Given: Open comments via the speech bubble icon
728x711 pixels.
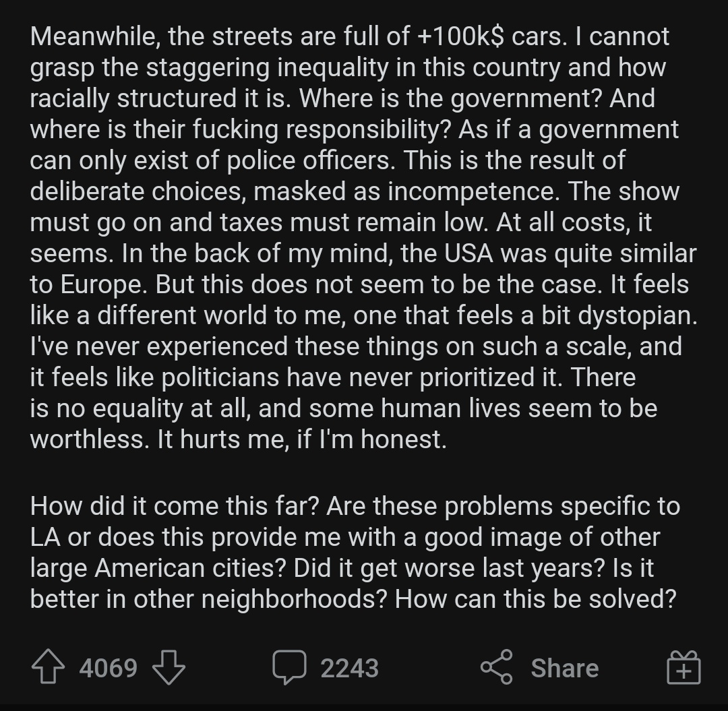Looking at the screenshot, I should [x=289, y=667].
